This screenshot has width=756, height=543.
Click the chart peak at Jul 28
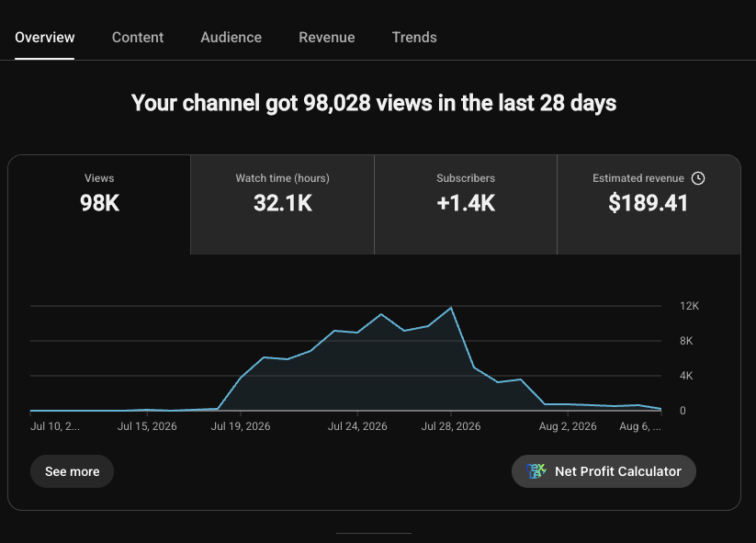[451, 308]
